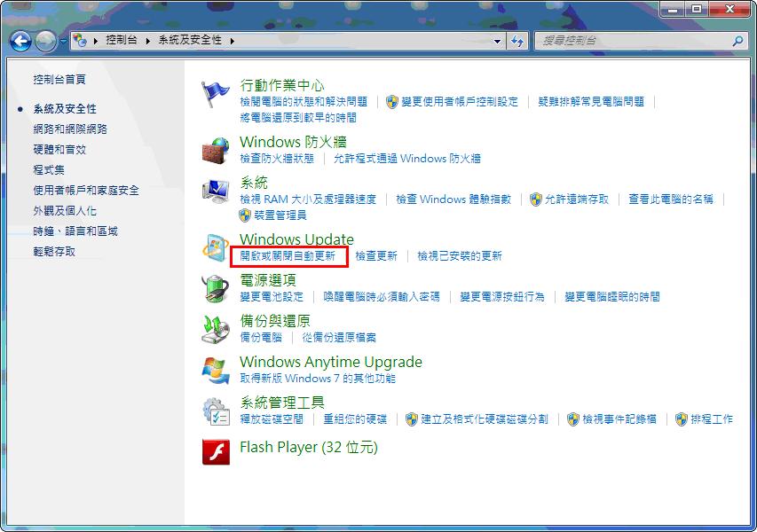Open the 系統管理工具 heading link
The image size is (757, 532).
(x=282, y=403)
